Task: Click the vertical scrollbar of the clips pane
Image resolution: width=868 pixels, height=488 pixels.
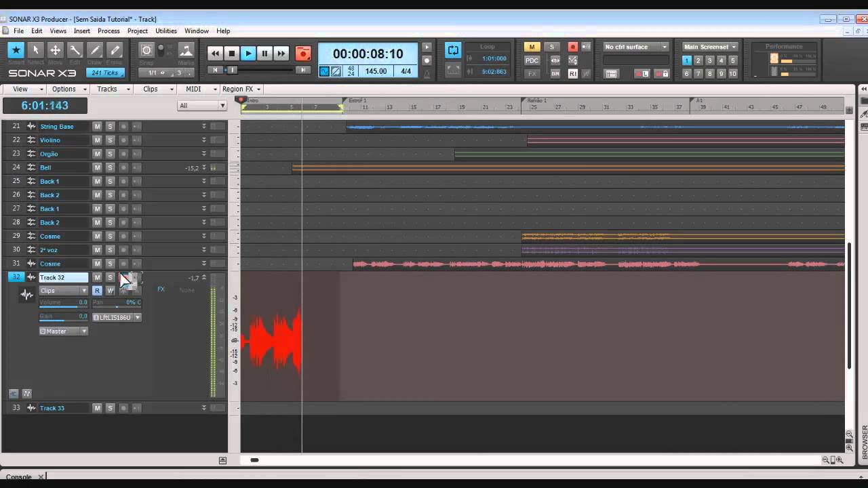Action: pos(849,306)
